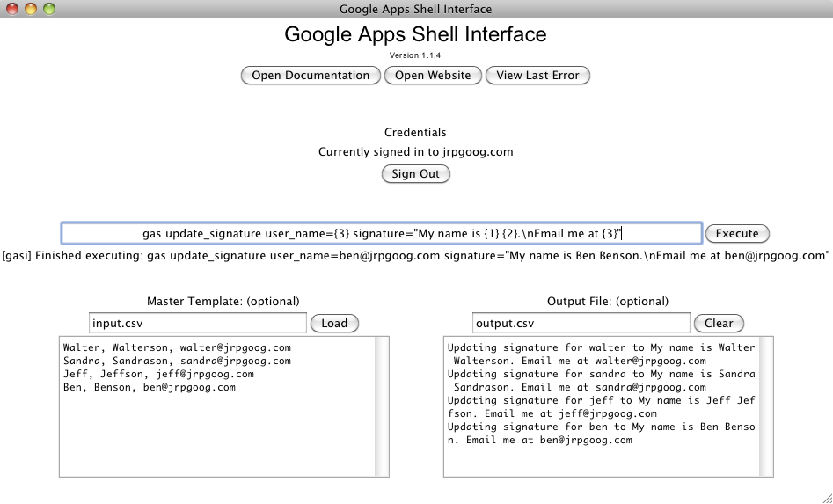Clear the output file area
Screen dimensions: 833x504
[719, 323]
